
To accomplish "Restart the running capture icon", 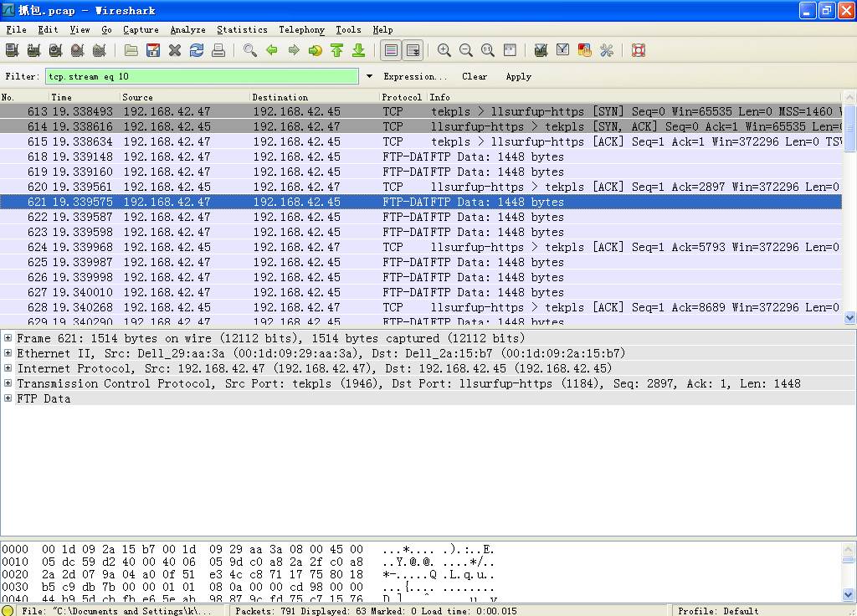I will 100,51.
